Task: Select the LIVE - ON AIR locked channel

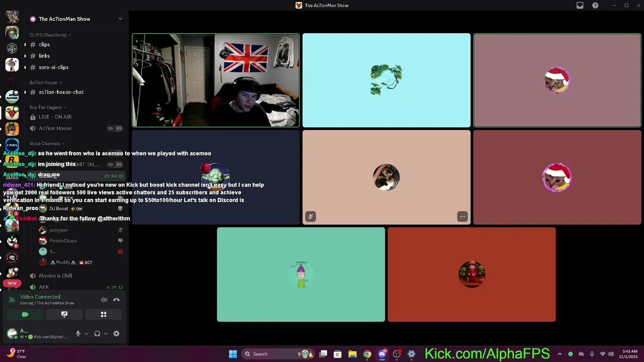Action: point(75,117)
